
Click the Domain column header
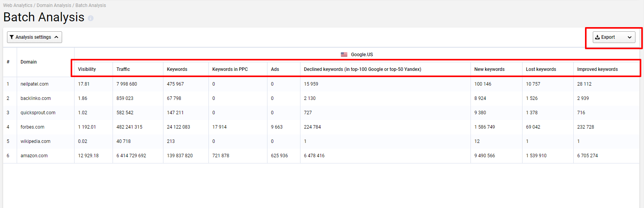click(29, 62)
